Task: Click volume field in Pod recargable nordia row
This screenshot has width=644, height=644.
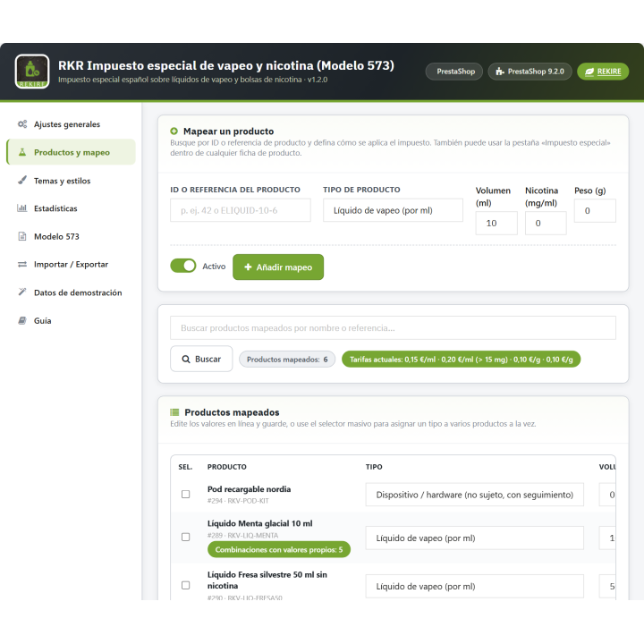Action: [607, 495]
